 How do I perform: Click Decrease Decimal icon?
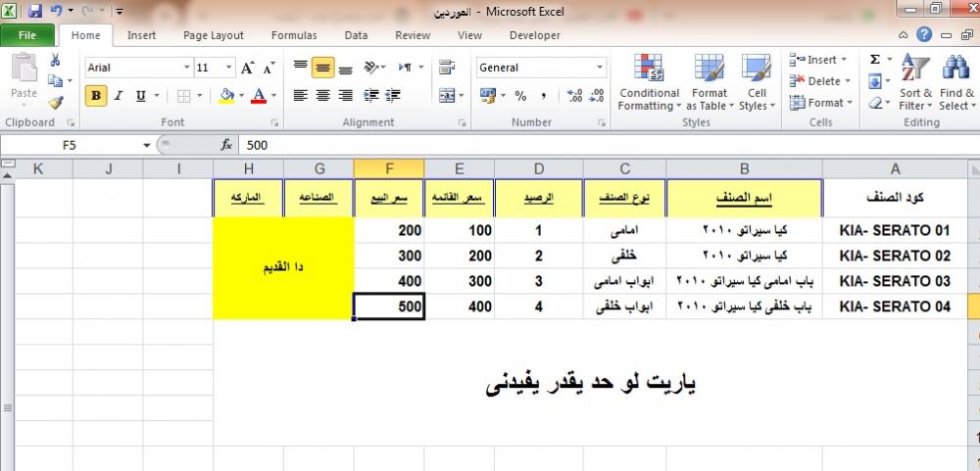pos(596,96)
